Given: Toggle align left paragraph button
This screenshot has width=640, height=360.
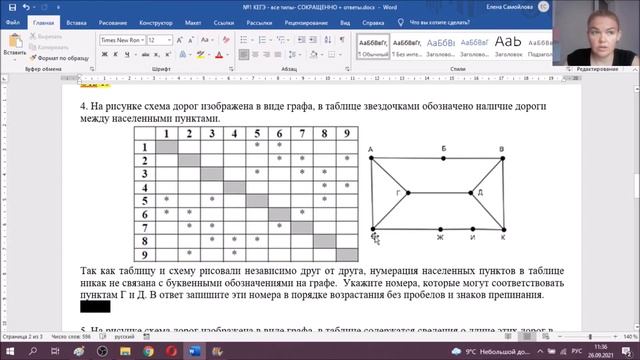Looking at the screenshot, I should coord(244,54).
